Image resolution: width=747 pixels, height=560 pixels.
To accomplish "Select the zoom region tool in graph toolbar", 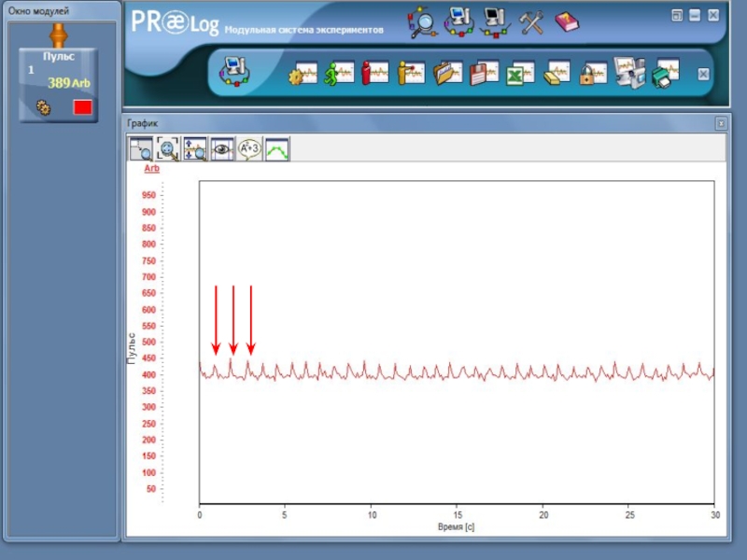I will pyautogui.click(x=141, y=148).
